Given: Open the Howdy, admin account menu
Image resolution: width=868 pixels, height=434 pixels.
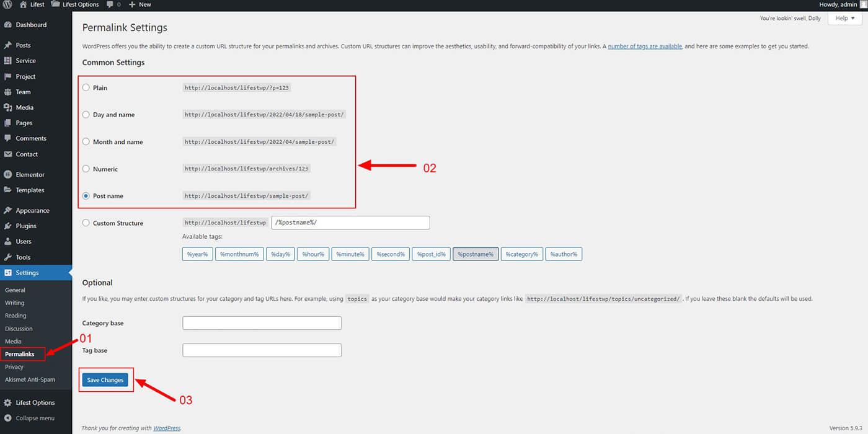Looking at the screenshot, I should click(843, 4).
